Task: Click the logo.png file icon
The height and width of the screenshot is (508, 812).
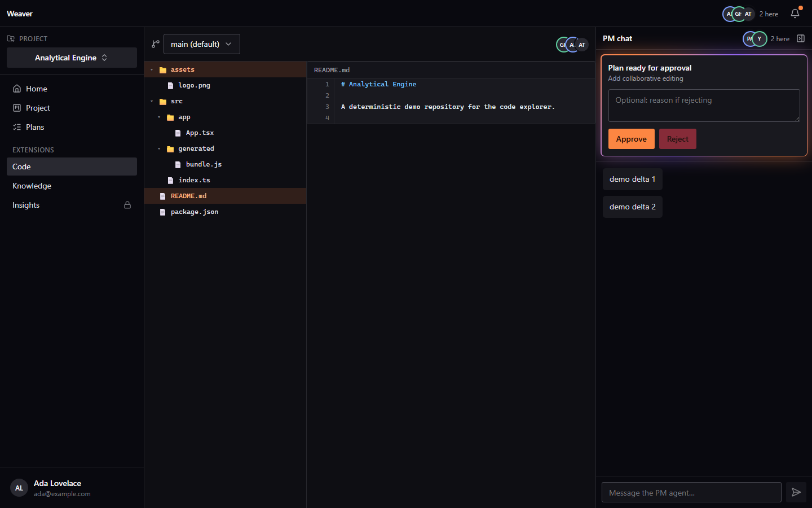Action: tap(170, 86)
